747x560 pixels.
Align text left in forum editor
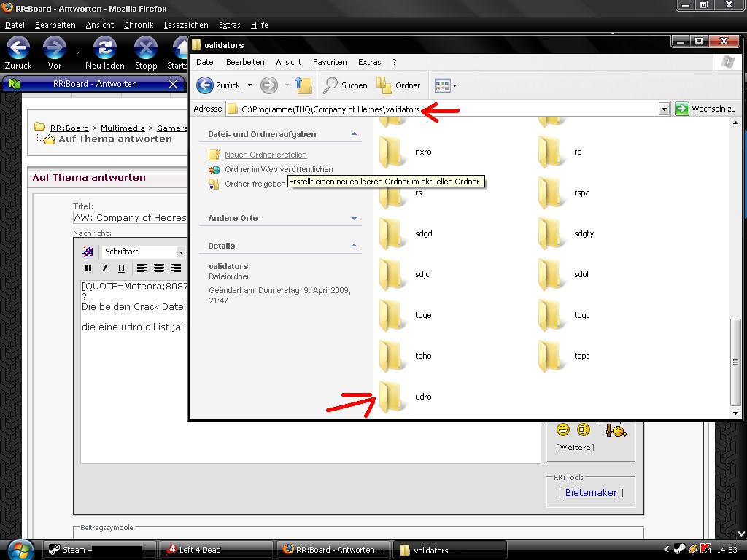(x=142, y=268)
